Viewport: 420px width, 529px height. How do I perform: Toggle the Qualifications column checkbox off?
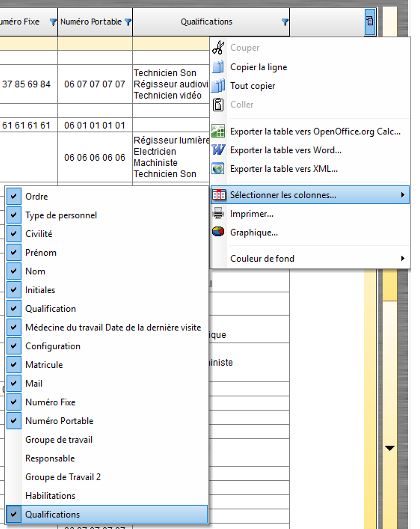click(13, 514)
